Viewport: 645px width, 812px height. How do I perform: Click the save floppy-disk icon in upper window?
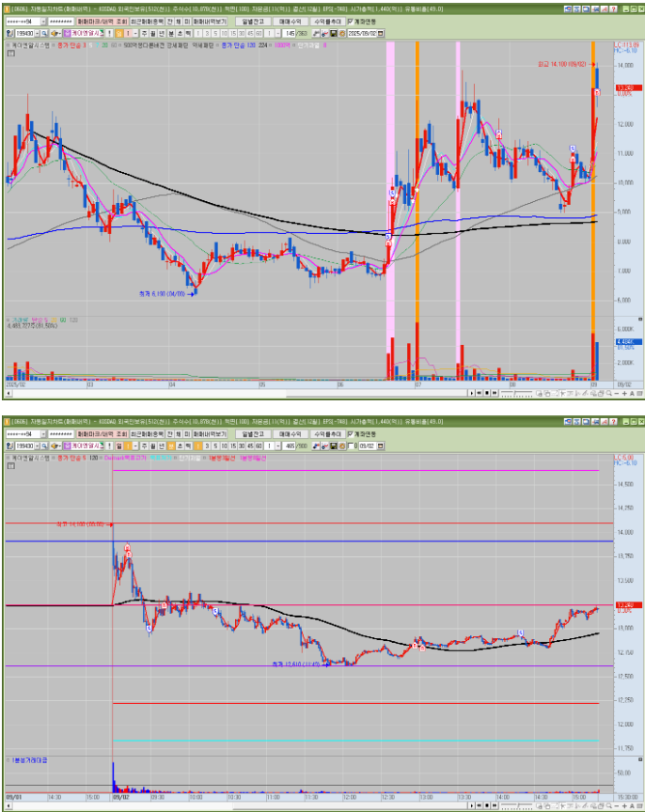tap(333, 33)
